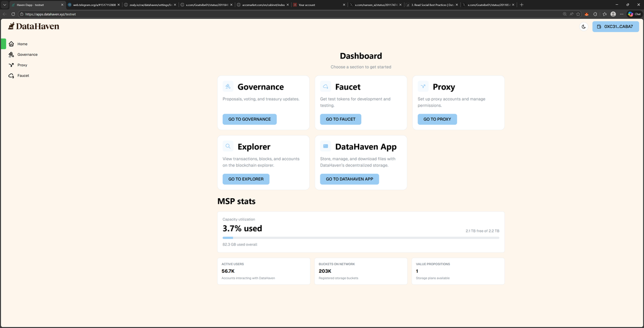Image resolution: width=644 pixels, height=328 pixels.
Task: Click the Explorer card magnifier icon
Action: pos(228,146)
